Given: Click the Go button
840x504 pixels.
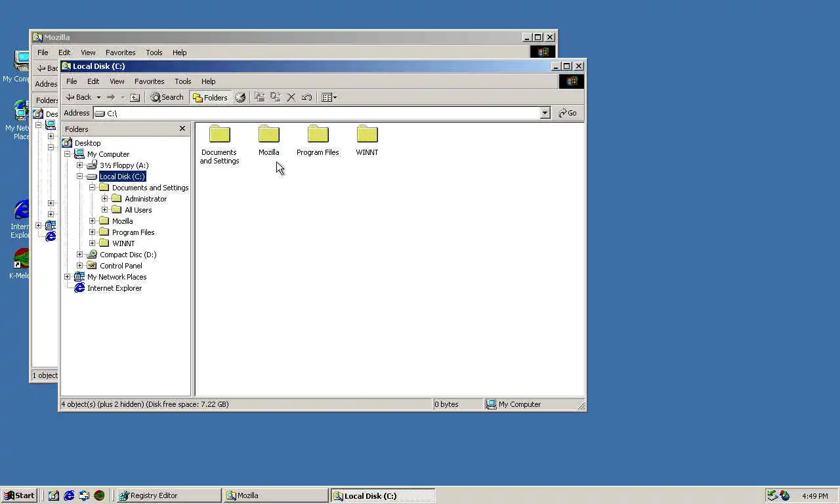Looking at the screenshot, I should [568, 113].
